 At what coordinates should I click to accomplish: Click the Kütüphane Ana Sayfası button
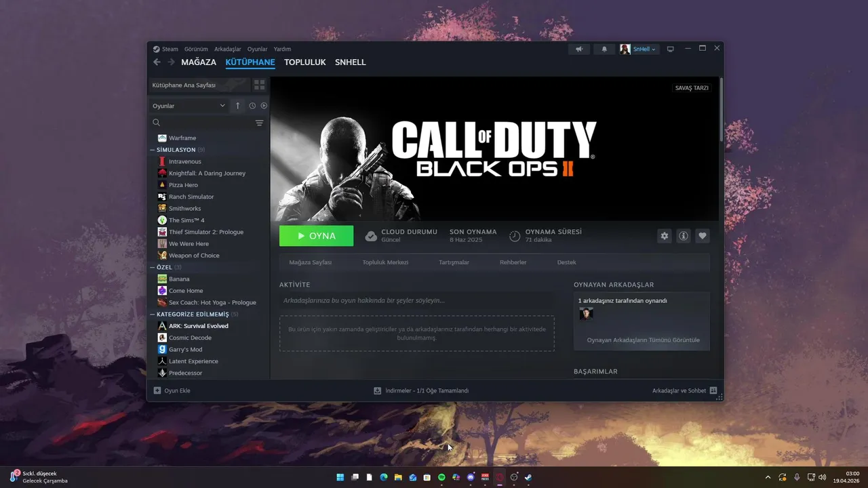(x=199, y=85)
